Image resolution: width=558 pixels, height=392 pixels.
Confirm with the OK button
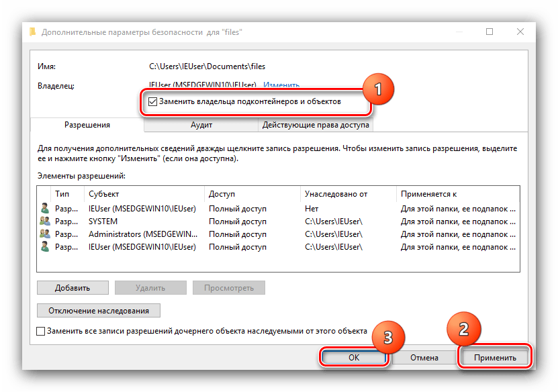(354, 358)
